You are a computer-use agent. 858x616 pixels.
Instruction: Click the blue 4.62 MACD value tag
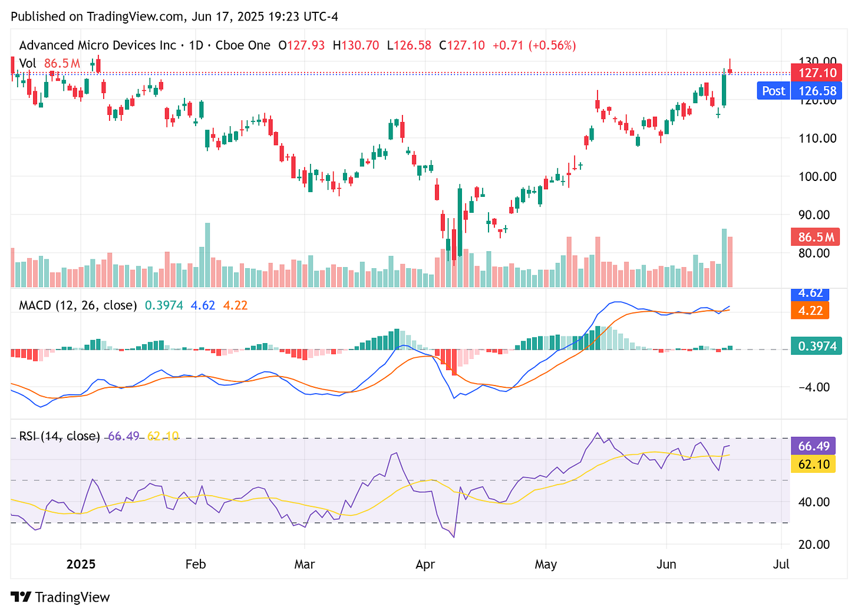coord(810,293)
